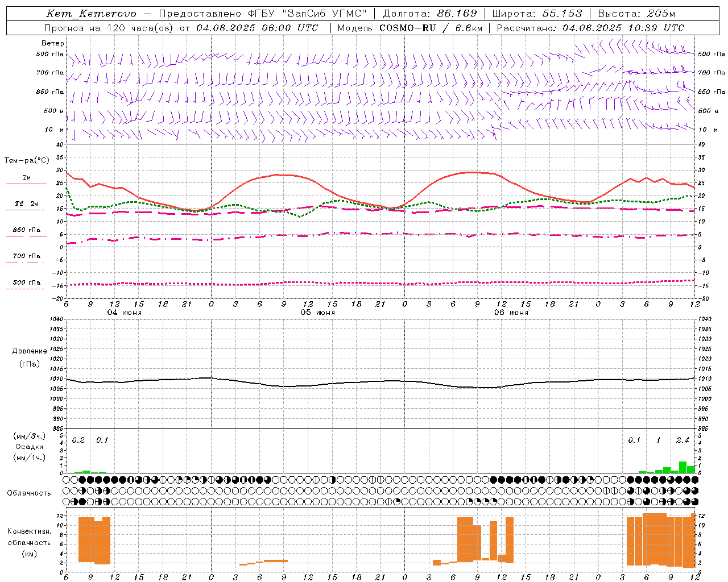Click the Тем-ра(°C) panel label

tap(27, 161)
